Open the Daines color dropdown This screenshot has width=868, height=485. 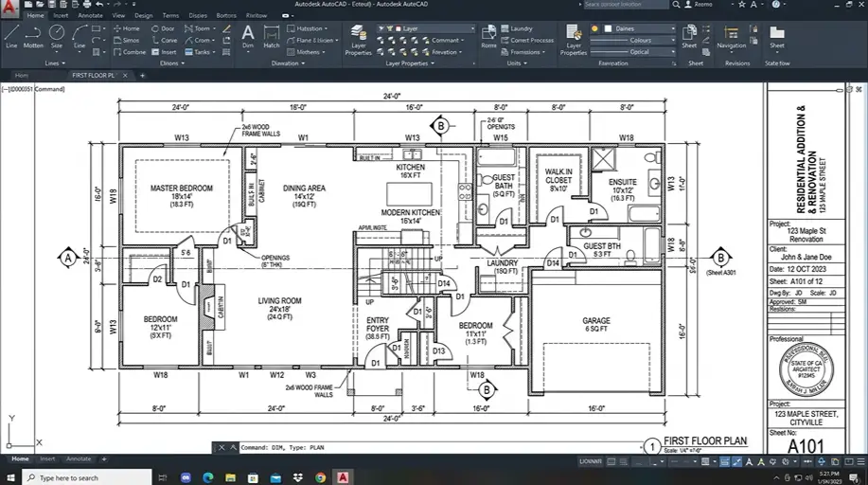[639, 28]
